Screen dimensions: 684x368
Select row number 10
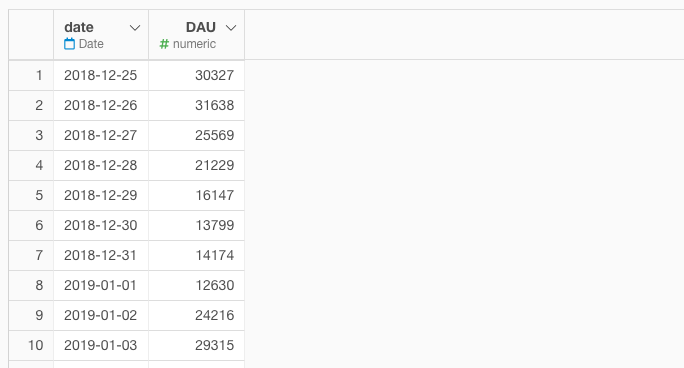(x=31, y=345)
